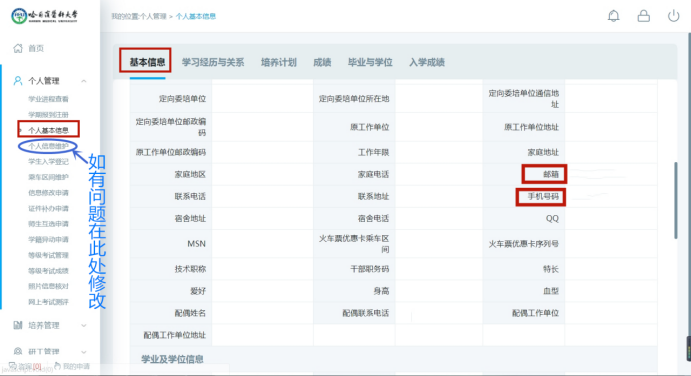Viewport: 691px width, 376px height.
Task: Open 学籍异动申请 in sidebar
Action: pos(48,239)
